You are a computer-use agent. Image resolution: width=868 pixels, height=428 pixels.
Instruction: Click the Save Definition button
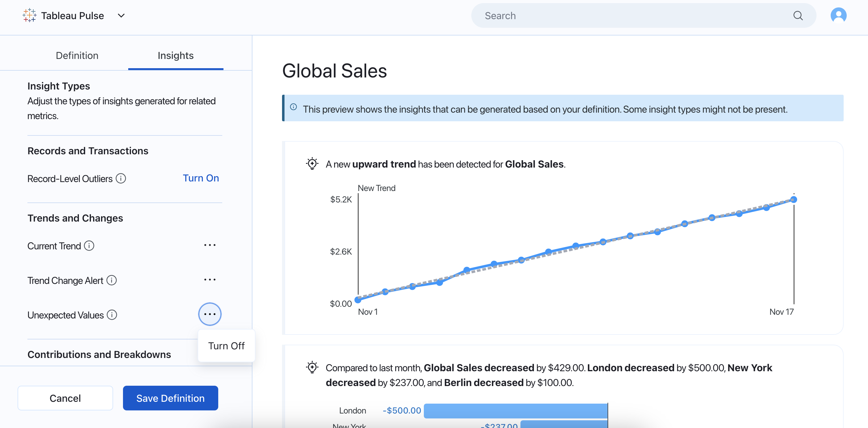tap(170, 398)
